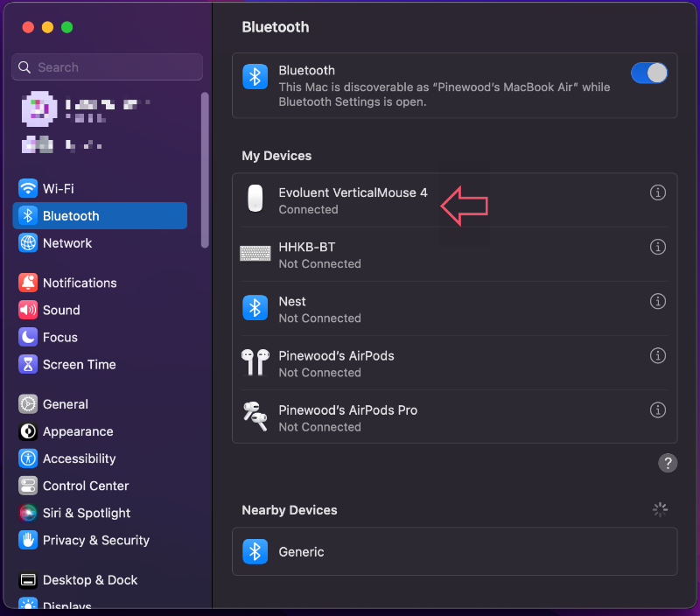Click the Generic device Bluetooth icon
The image size is (700, 616).
coord(255,552)
